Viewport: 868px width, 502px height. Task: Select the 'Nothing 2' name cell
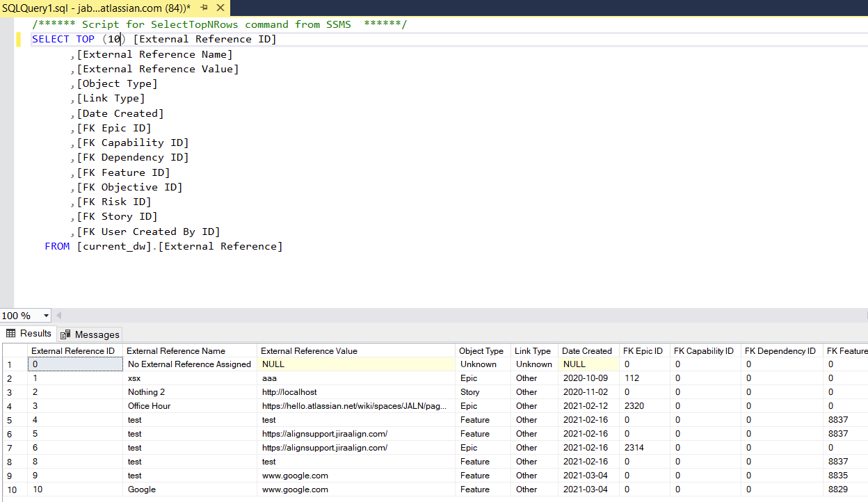190,392
